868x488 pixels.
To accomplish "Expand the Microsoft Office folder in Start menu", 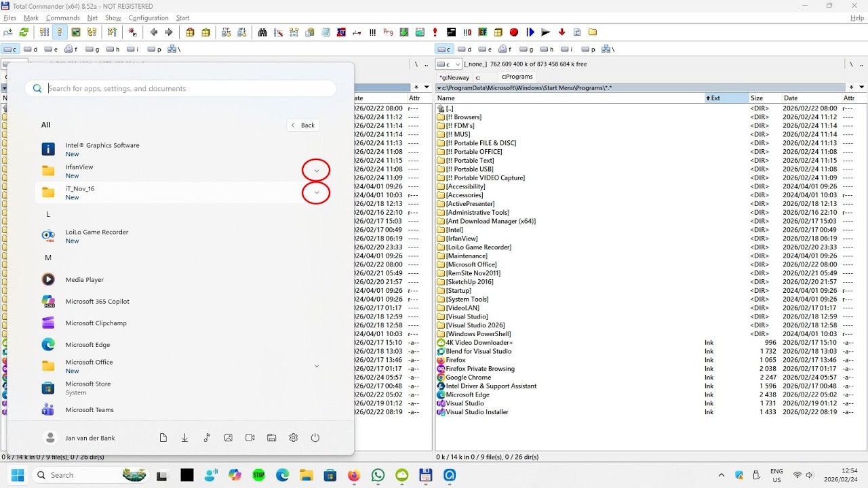I will (x=316, y=366).
